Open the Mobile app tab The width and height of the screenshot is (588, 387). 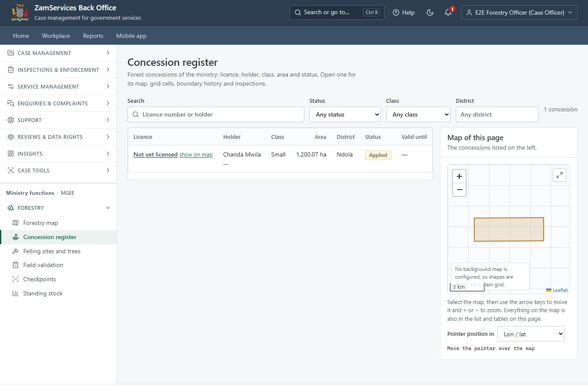(x=131, y=36)
